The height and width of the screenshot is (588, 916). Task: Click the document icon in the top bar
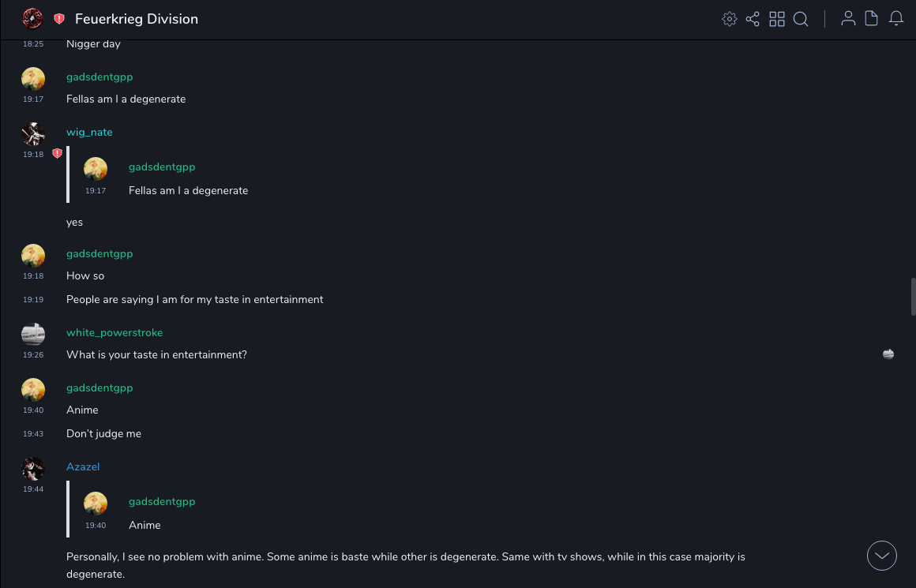[x=872, y=19]
